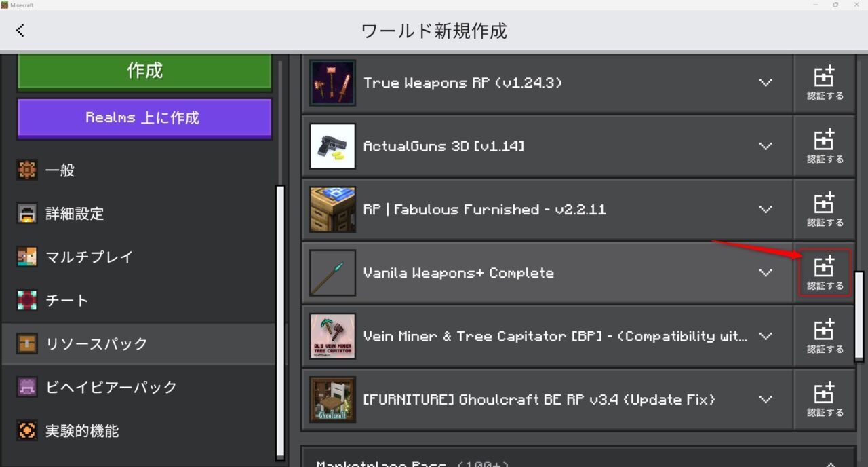Click the back arrow at top left
Image resolution: width=868 pixels, height=467 pixels.
point(20,30)
